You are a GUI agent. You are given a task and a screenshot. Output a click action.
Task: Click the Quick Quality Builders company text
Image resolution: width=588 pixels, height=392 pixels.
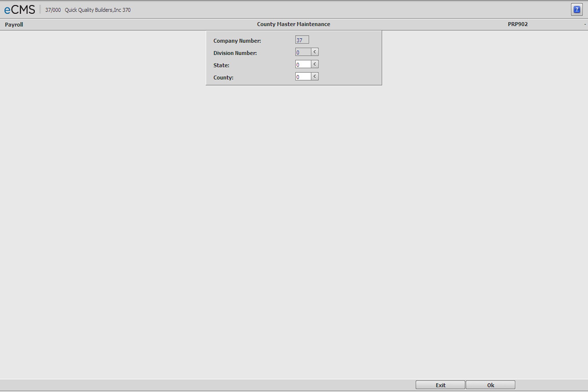tap(97, 10)
